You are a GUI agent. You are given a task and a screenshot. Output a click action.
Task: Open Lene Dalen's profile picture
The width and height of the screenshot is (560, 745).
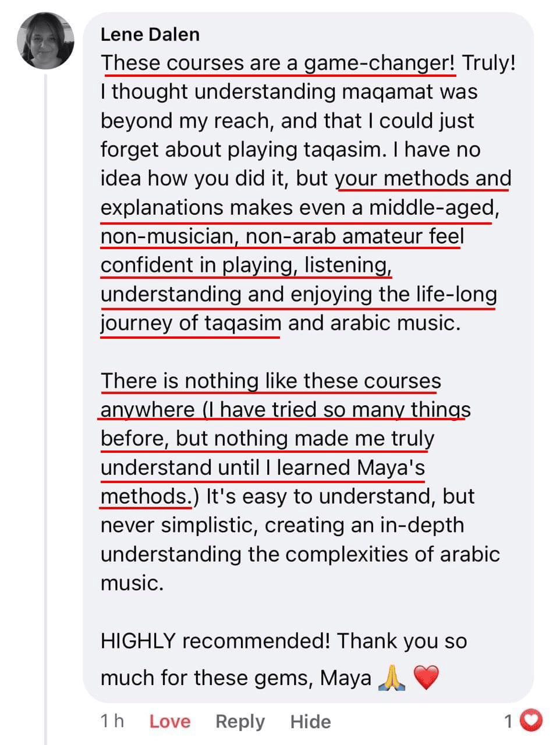45,41
